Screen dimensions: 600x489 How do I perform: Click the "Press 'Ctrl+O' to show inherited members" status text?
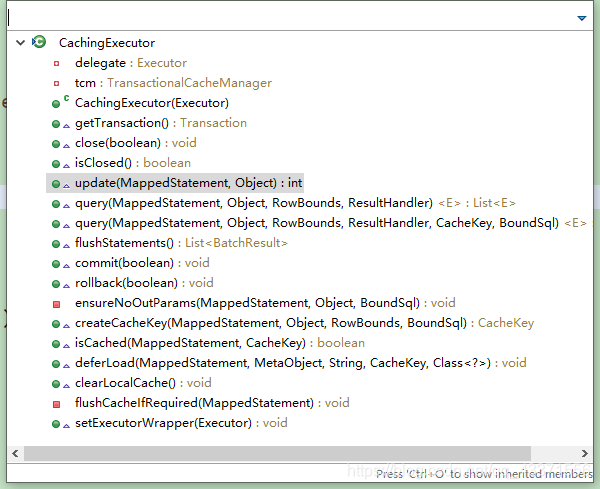pos(484,474)
